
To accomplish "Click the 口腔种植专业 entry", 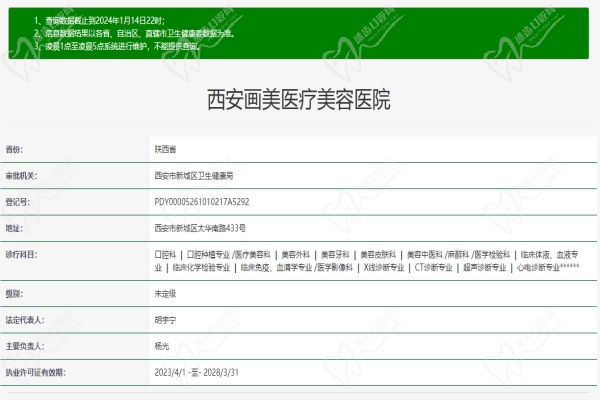I will pyautogui.click(x=209, y=255).
